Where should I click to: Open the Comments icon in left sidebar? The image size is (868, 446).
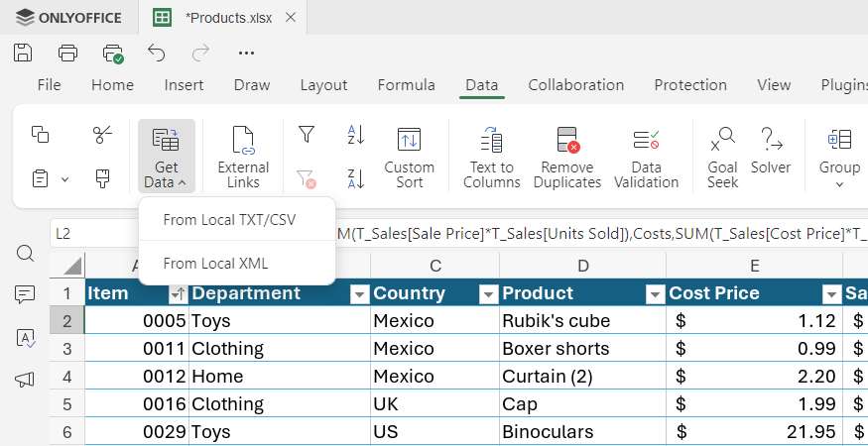26,295
